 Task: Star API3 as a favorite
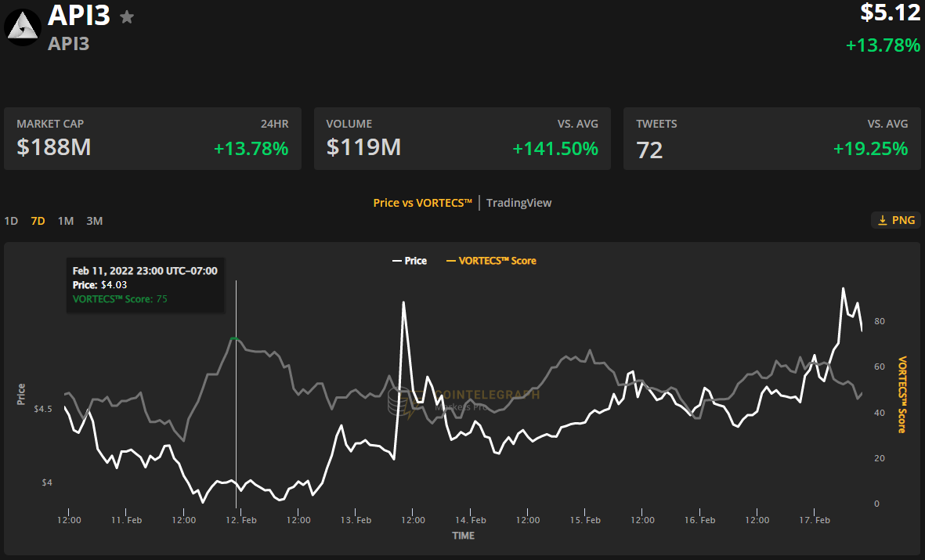pos(127,16)
